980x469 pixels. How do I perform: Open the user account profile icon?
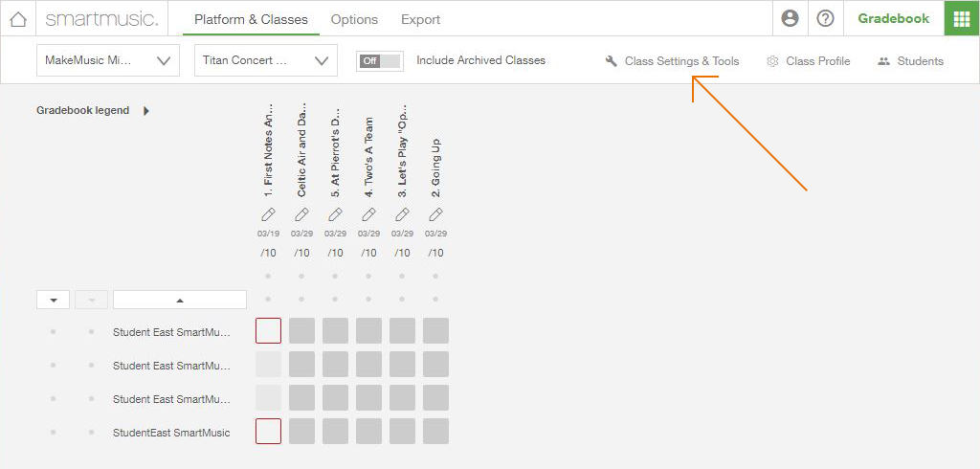(790, 19)
